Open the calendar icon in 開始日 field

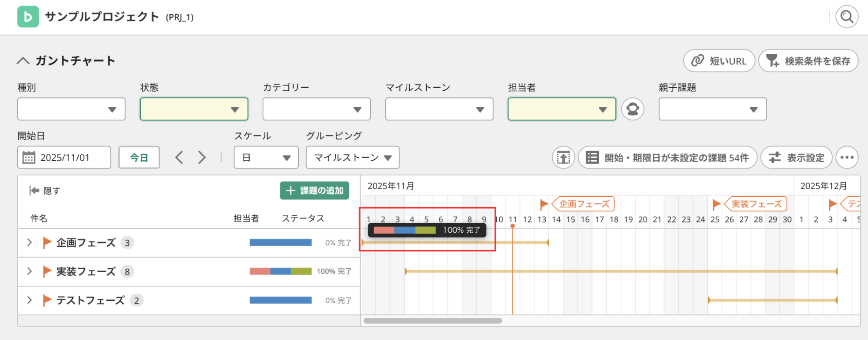[29, 157]
